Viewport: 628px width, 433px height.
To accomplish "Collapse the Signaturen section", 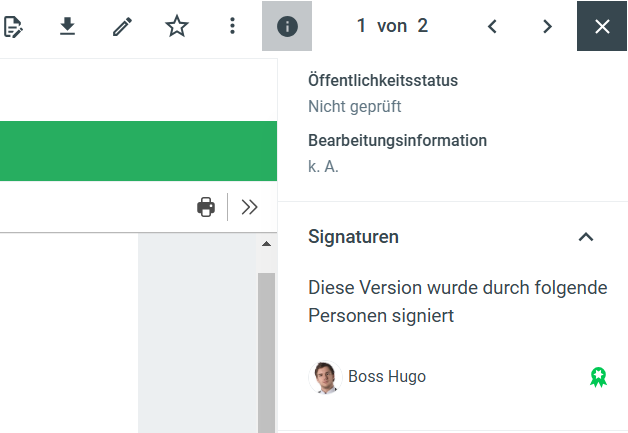I will (586, 237).
